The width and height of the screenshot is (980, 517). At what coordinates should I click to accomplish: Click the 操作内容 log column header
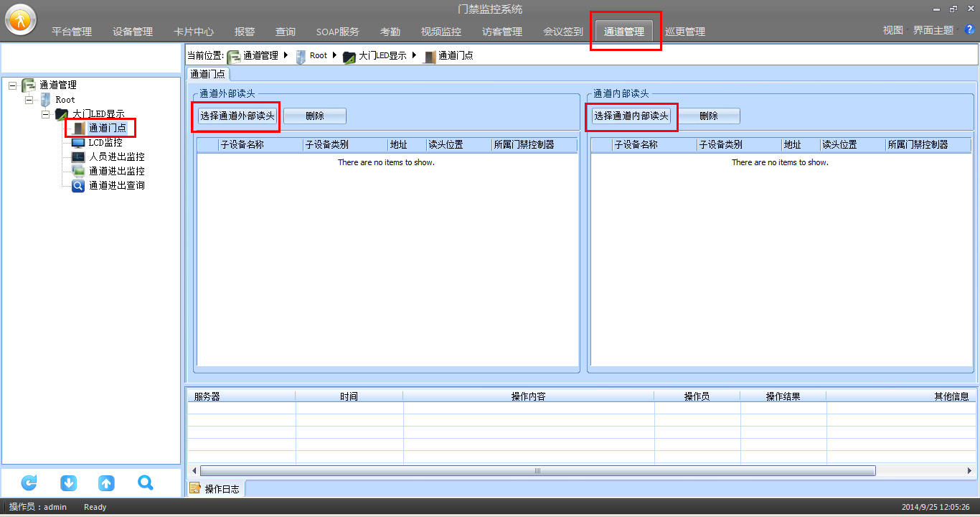[529, 396]
